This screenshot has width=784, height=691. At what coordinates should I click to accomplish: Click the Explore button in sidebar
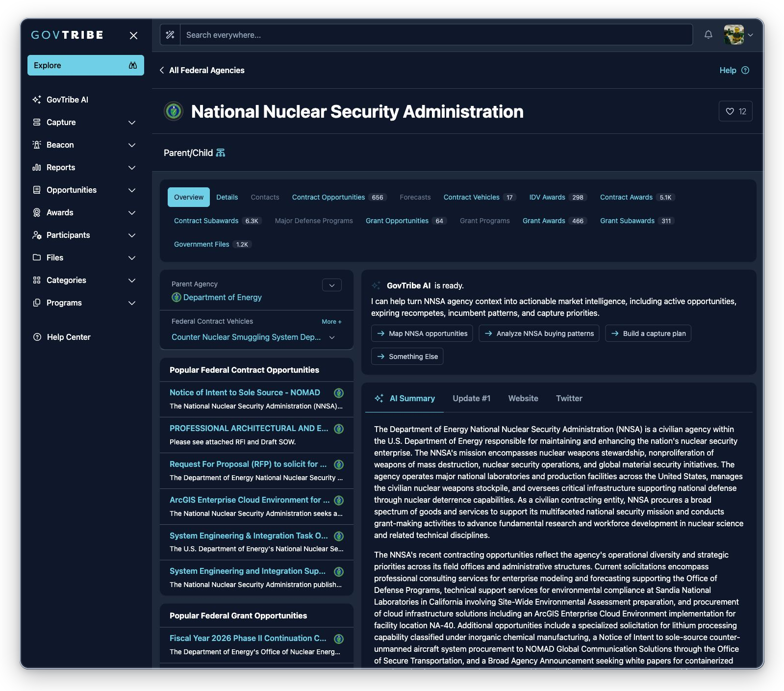pyautogui.click(x=86, y=65)
